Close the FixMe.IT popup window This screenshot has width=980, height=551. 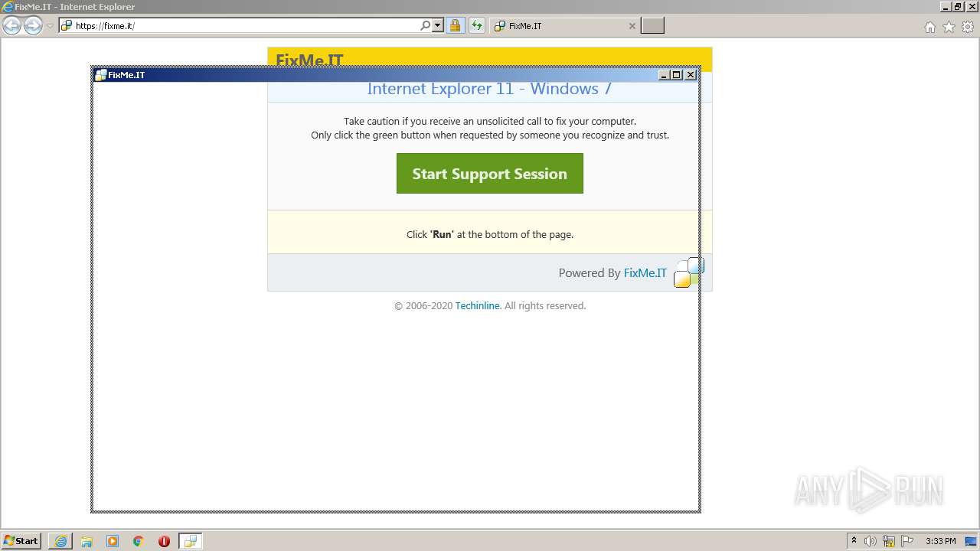[x=691, y=75]
